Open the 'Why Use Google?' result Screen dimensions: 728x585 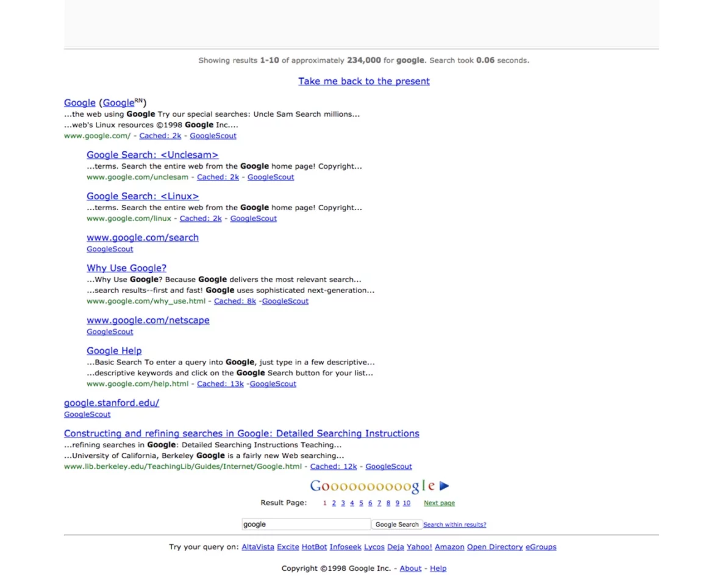click(x=126, y=268)
